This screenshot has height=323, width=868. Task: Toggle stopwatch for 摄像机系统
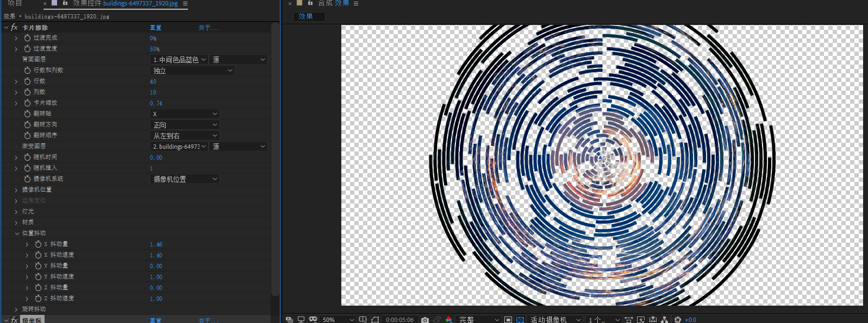click(x=27, y=179)
